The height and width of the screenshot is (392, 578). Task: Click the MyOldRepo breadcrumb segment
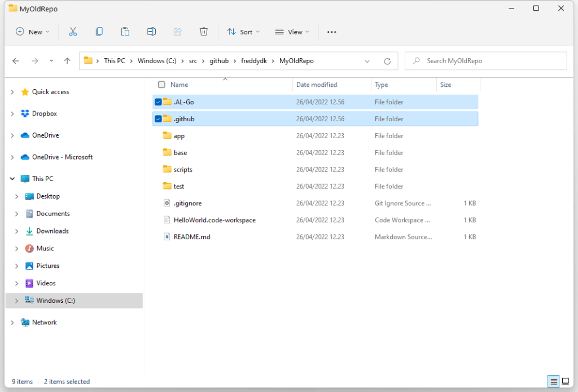296,61
